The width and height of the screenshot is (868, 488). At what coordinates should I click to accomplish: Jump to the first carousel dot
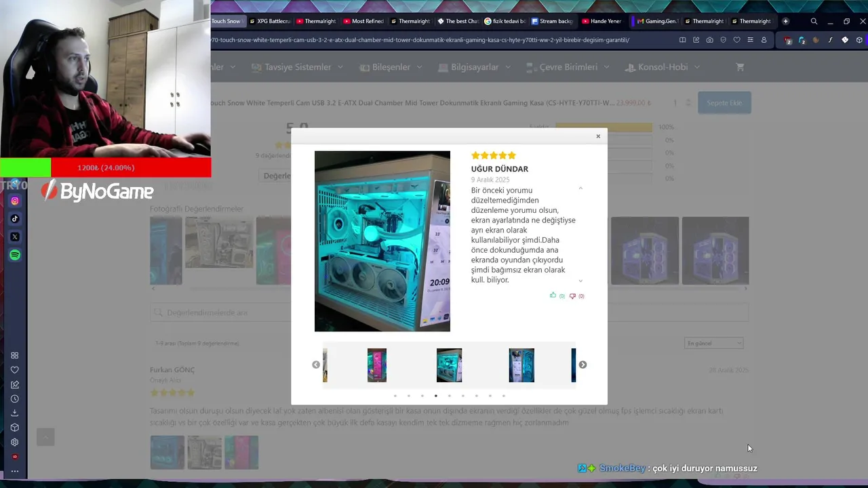(395, 396)
